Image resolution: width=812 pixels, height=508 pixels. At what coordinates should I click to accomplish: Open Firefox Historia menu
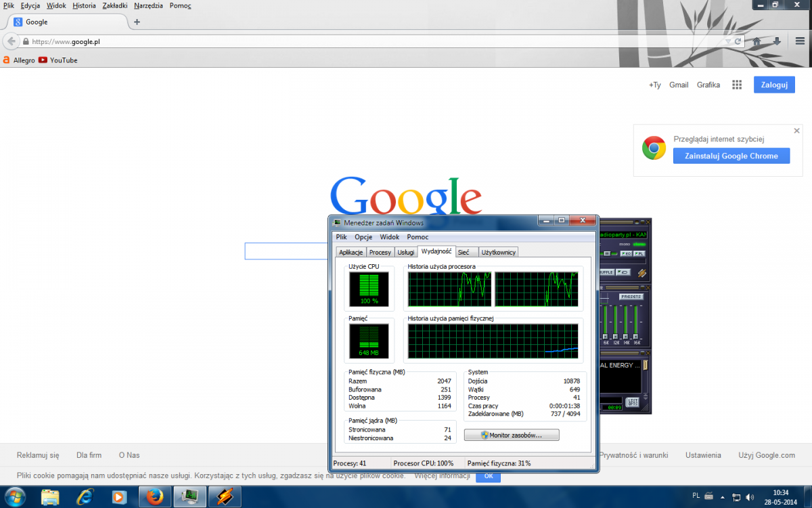coord(84,5)
